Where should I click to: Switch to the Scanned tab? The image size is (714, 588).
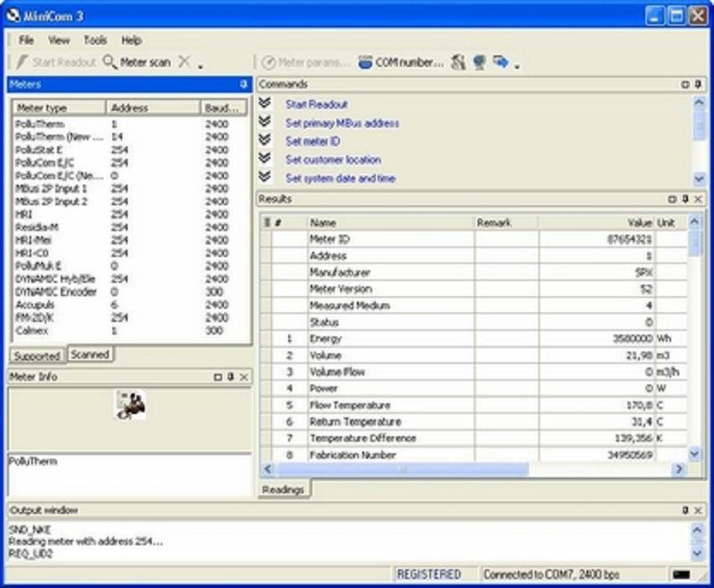(90, 354)
